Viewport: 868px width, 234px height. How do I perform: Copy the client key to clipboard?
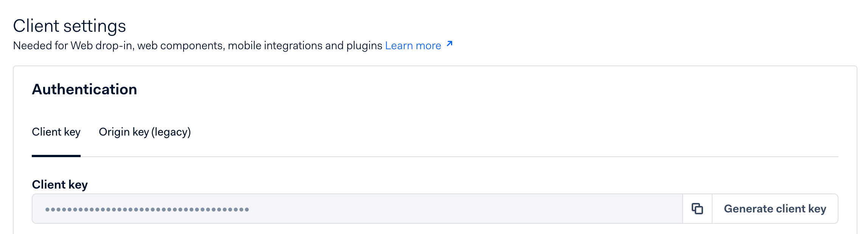(697, 209)
